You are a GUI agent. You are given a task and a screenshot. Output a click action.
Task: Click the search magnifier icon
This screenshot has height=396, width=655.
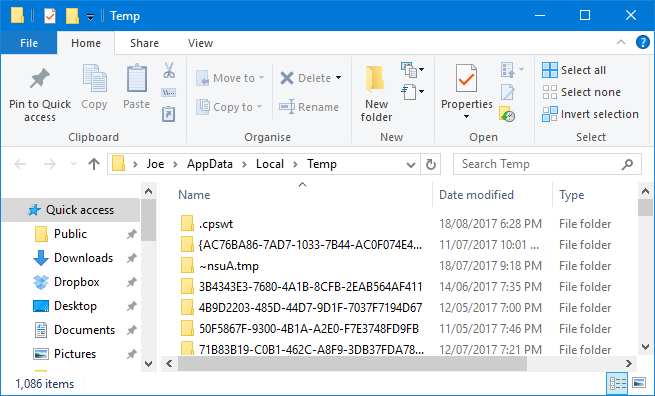click(x=627, y=164)
